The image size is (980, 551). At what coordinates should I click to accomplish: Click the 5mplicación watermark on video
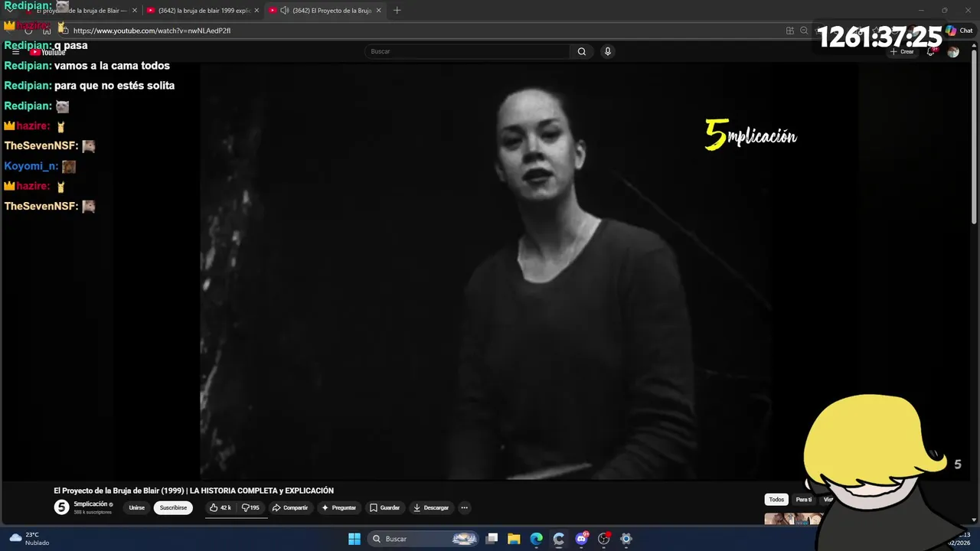(x=751, y=135)
